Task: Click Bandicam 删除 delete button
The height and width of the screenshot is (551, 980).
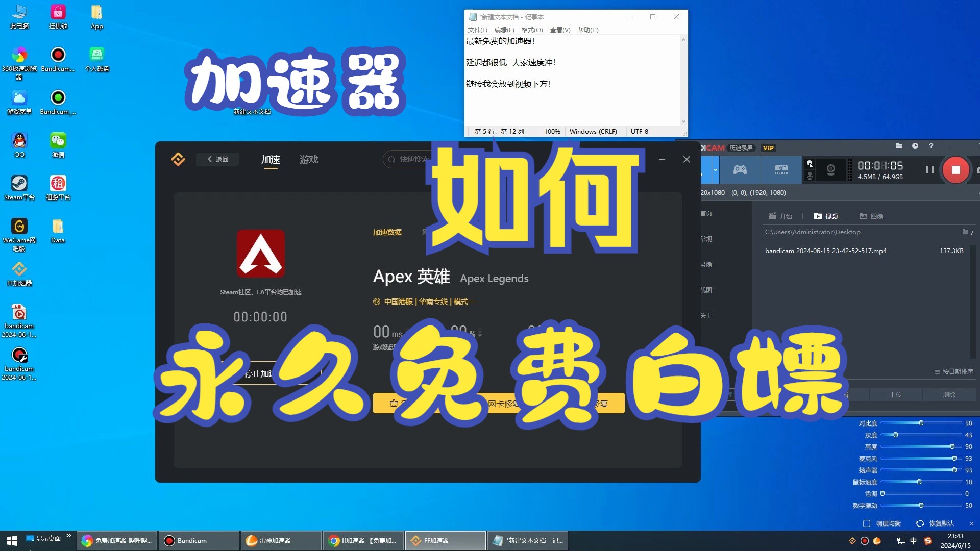Action: [x=949, y=394]
